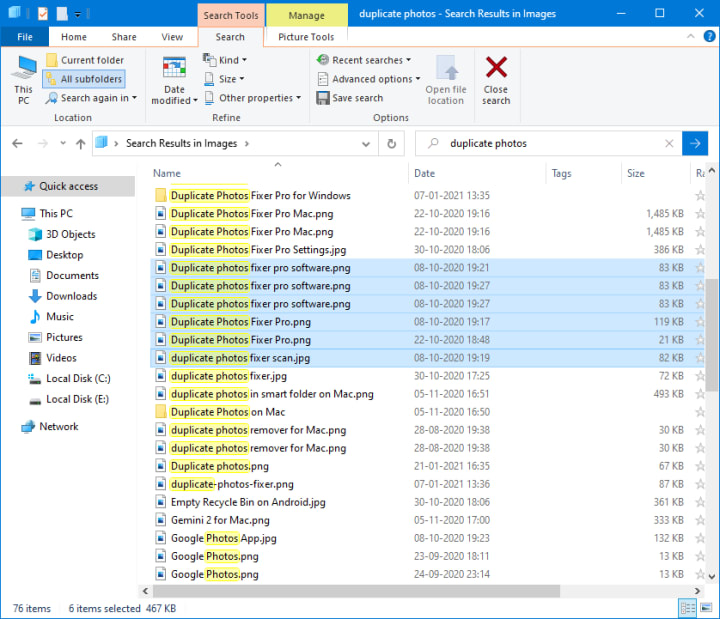Image resolution: width=720 pixels, height=619 pixels.
Task: Switch to the Share ribbon tab
Action: pyautogui.click(x=124, y=37)
